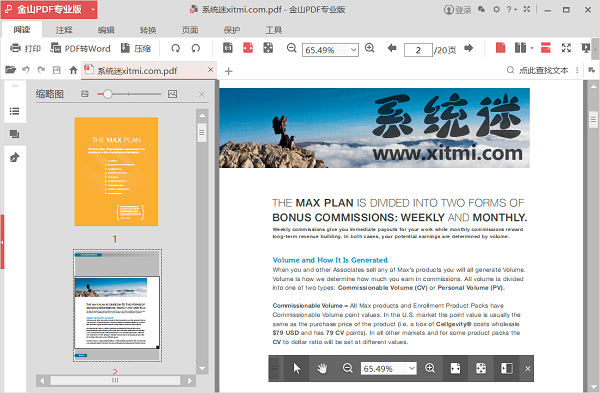The image size is (600, 393).
Task: Adjust thumbnail size slider handle
Action: [108, 94]
